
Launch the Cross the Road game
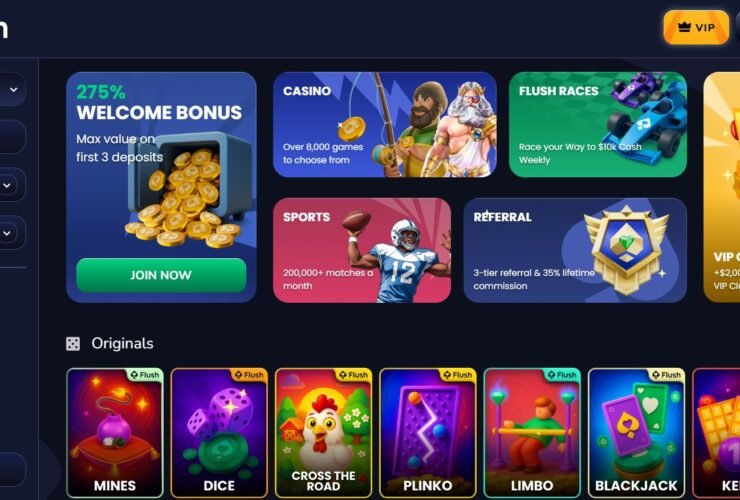tap(323, 433)
